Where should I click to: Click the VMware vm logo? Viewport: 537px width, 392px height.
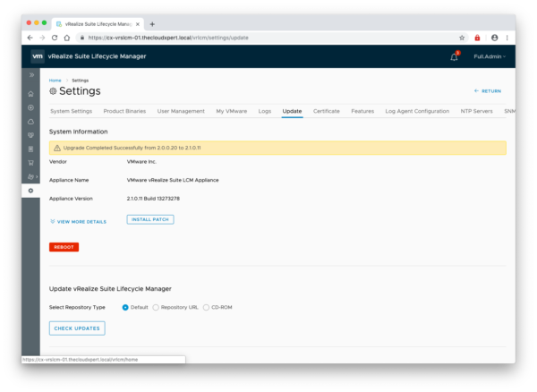pos(37,56)
